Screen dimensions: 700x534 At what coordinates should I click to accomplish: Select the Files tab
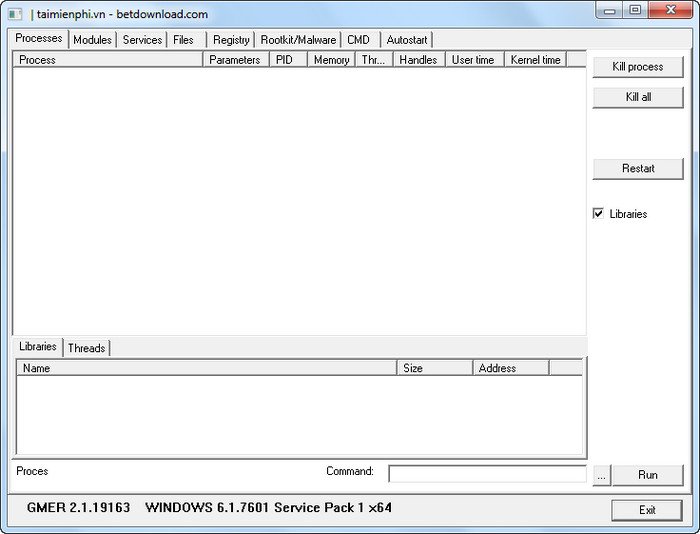(183, 40)
